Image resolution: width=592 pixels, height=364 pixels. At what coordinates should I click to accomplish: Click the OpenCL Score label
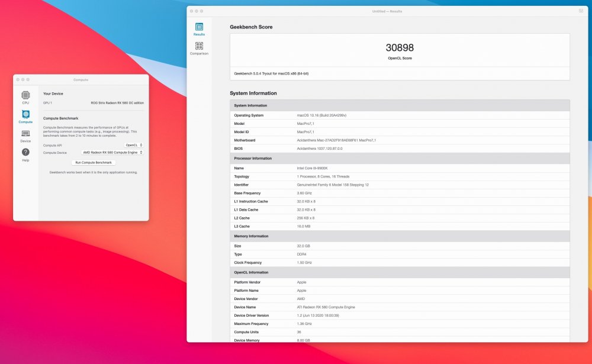coord(400,58)
